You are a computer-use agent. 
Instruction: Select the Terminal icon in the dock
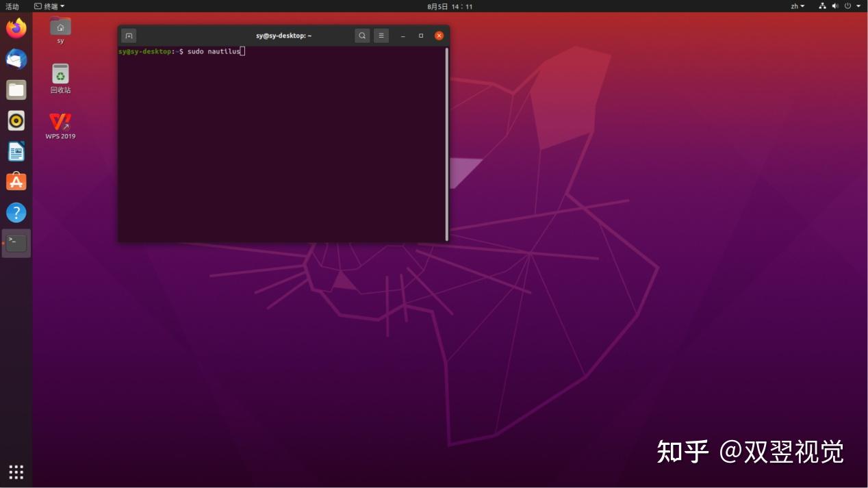pyautogui.click(x=16, y=243)
